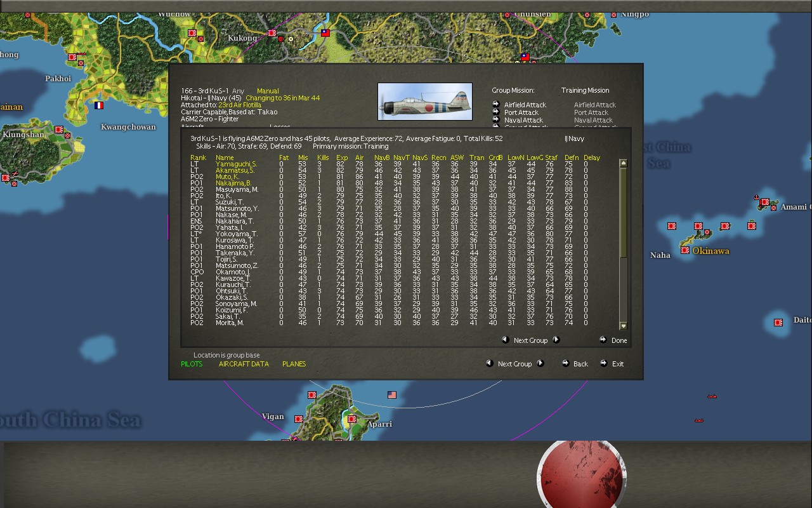
Task: Open the PILOTS tab
Action: 192,364
